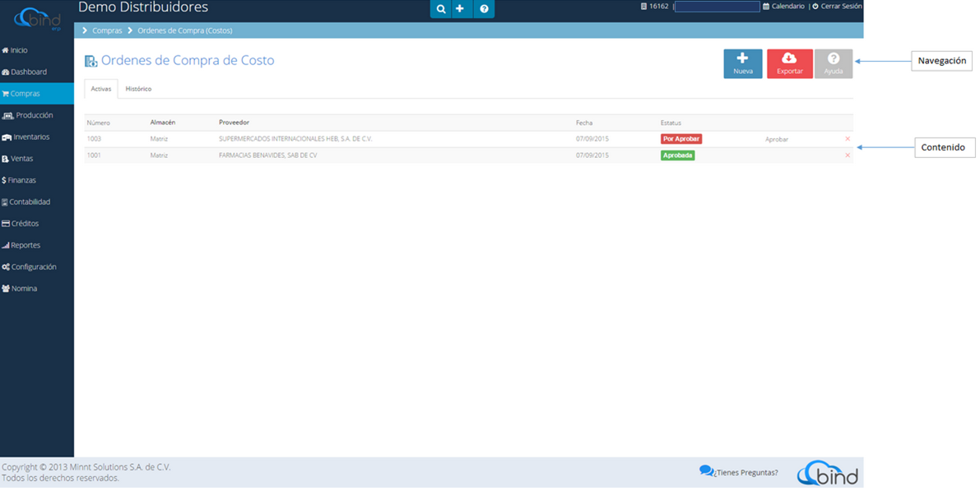Click the document icon beside page title

[91, 61]
